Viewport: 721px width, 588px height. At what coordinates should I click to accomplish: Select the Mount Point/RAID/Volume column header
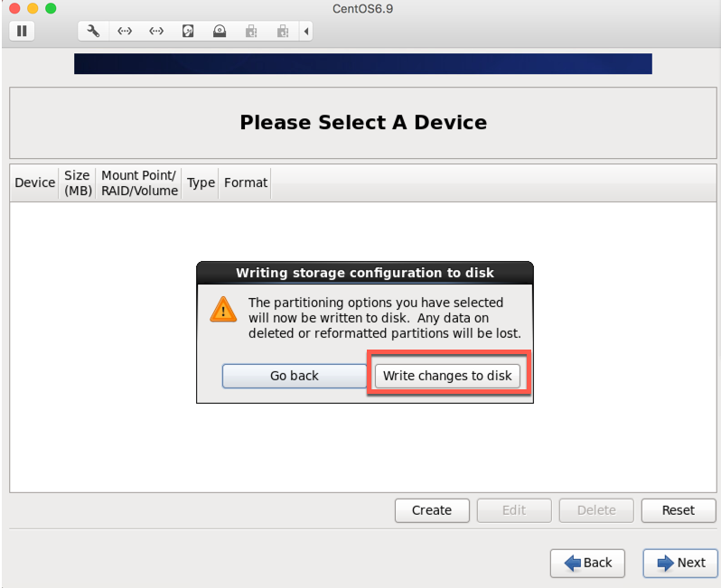tap(139, 182)
